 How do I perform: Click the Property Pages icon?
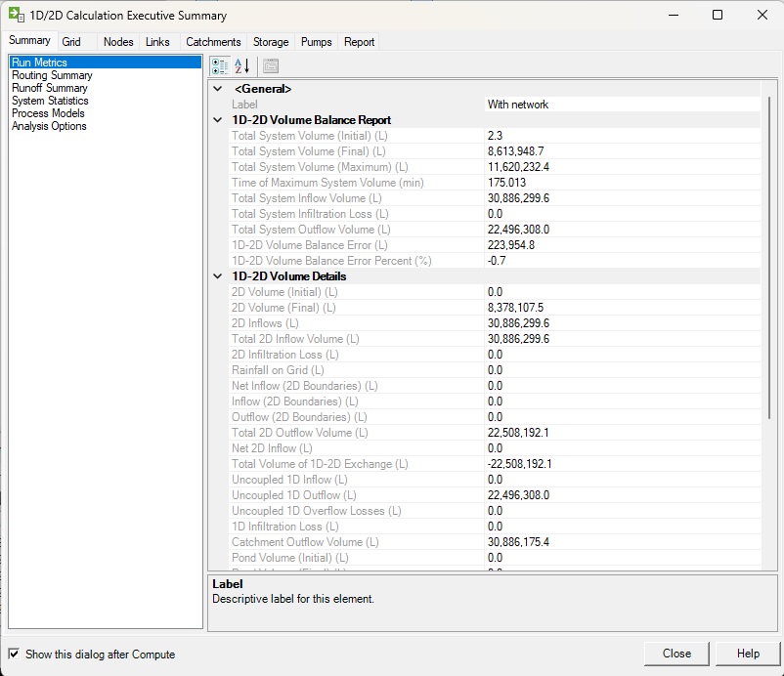[x=271, y=65]
